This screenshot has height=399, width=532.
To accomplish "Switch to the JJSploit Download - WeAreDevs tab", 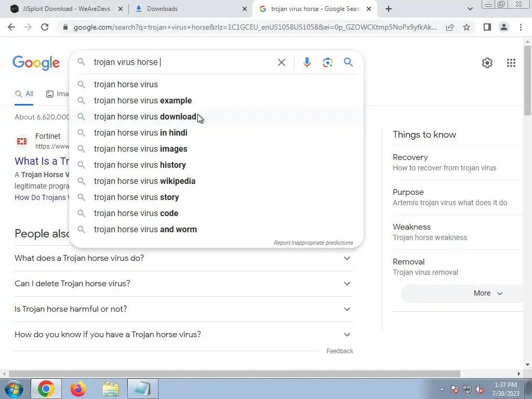I will (66, 9).
